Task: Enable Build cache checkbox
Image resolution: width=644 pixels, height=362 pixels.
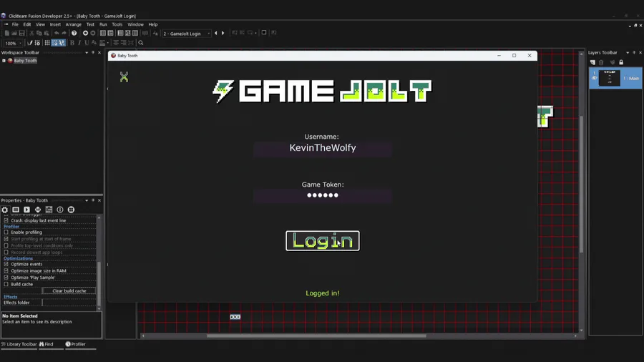Action: point(6,284)
